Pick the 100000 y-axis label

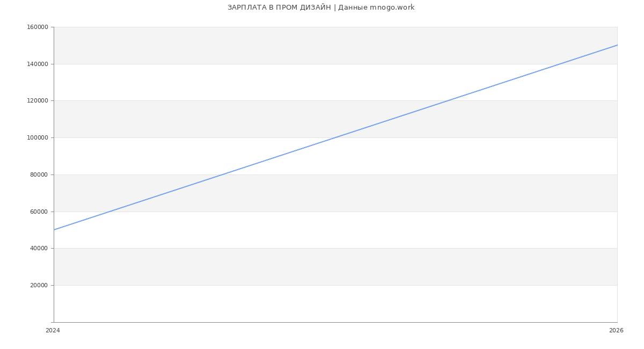[x=38, y=138]
